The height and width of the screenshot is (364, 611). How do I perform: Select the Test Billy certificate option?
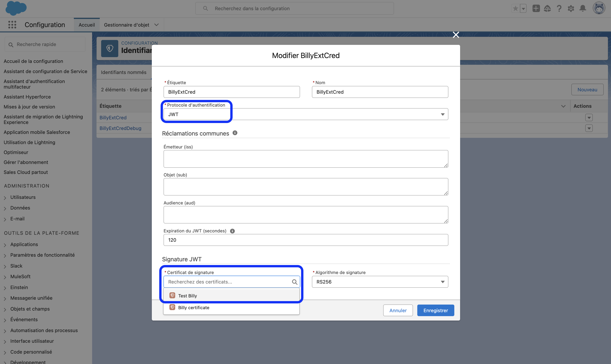point(231,296)
